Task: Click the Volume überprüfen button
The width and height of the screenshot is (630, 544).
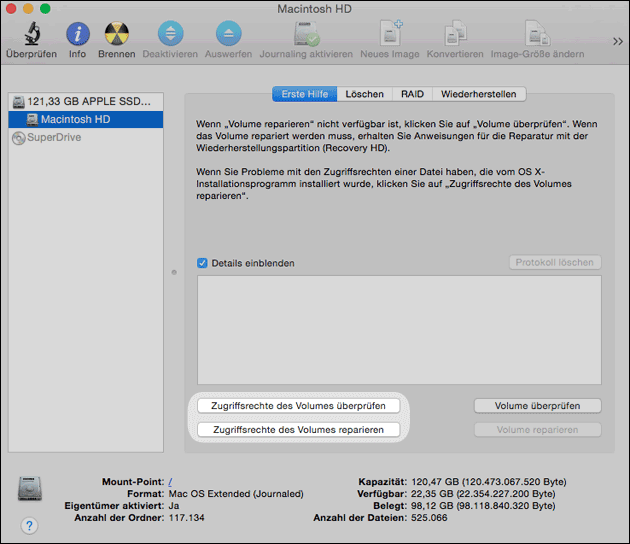Action: point(538,406)
